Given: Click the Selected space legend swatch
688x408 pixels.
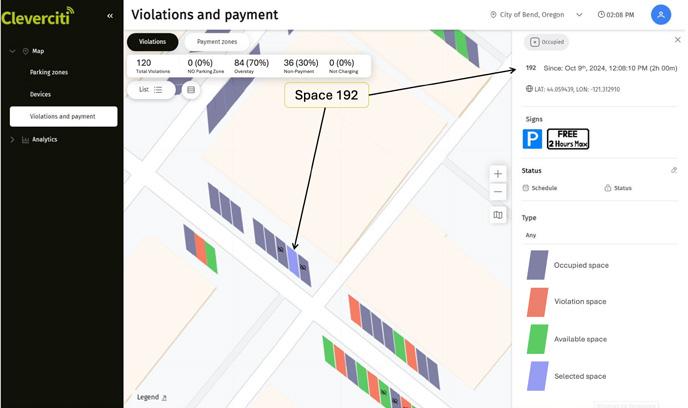Looking at the screenshot, I should pyautogui.click(x=538, y=376).
